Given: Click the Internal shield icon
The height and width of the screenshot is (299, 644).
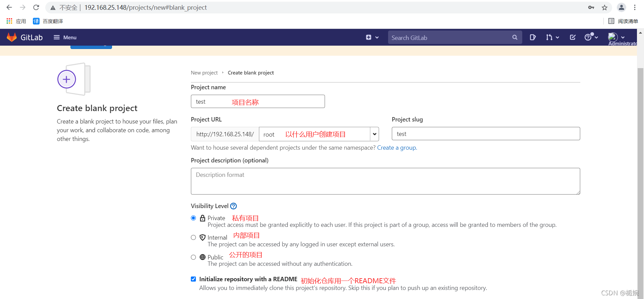Looking at the screenshot, I should pyautogui.click(x=203, y=238).
